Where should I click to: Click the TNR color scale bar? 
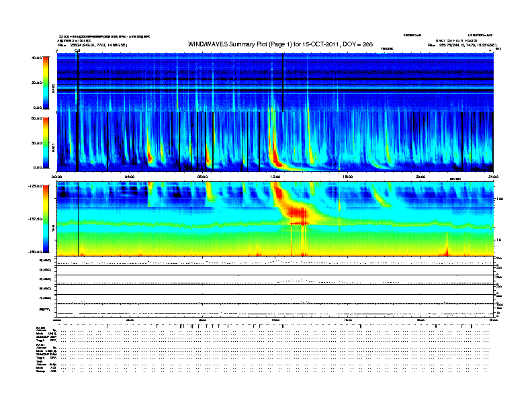46,219
